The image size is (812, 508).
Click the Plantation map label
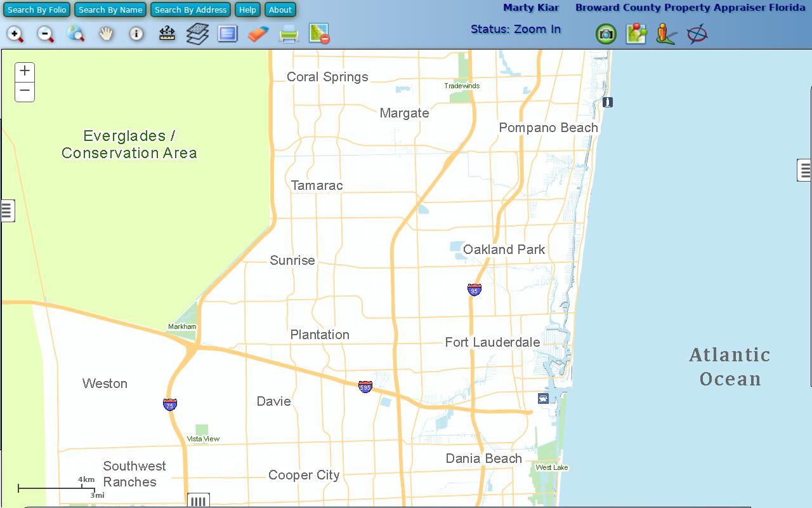[x=320, y=335]
